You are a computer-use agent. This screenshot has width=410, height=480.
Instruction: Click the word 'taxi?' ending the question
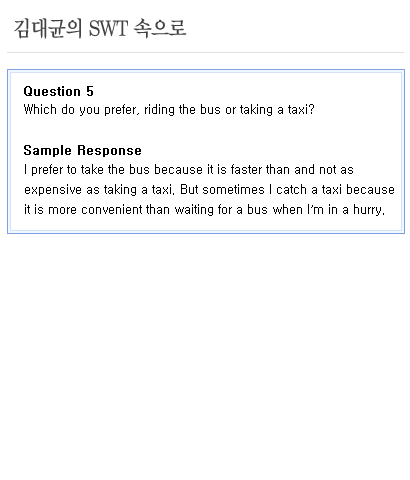coord(301,110)
